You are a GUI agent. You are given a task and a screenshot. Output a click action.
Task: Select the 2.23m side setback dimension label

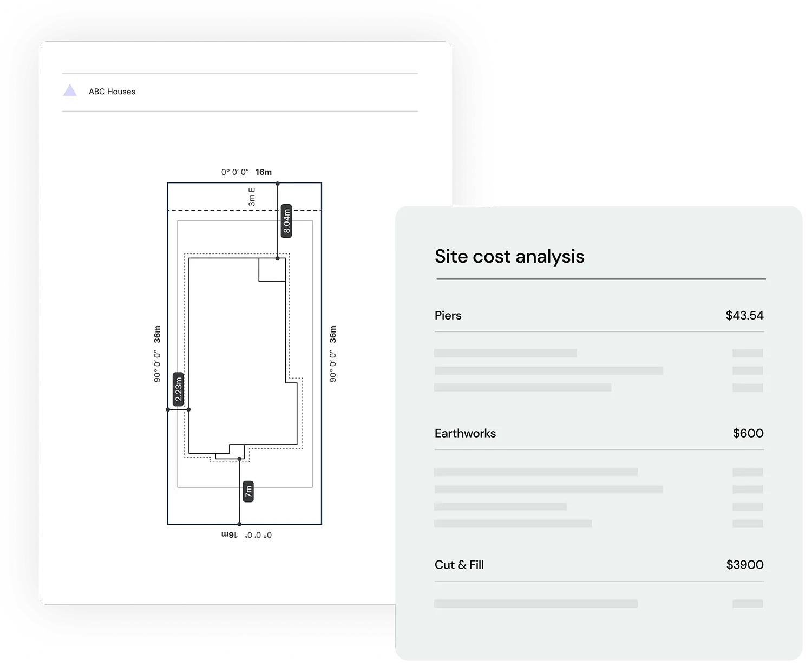click(179, 389)
